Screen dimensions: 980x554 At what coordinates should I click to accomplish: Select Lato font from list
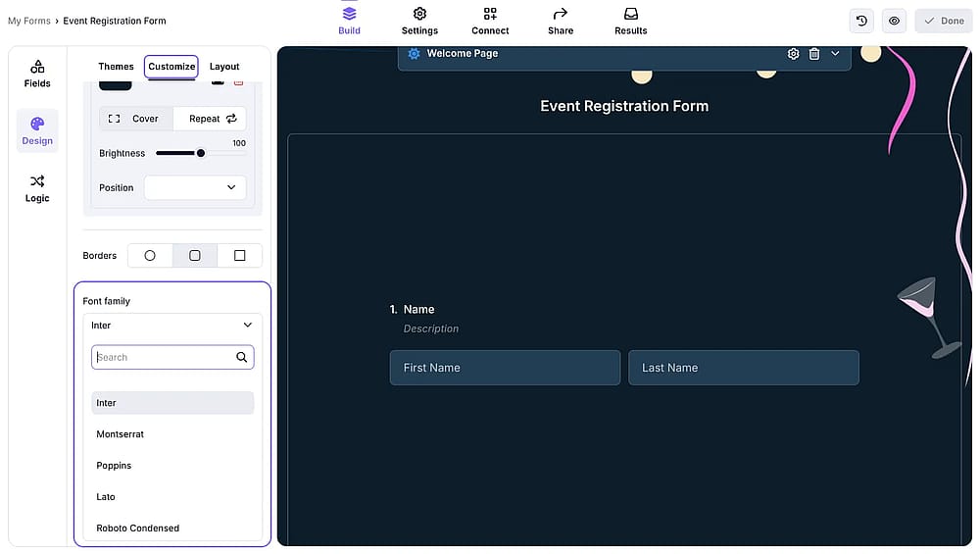tap(172, 496)
